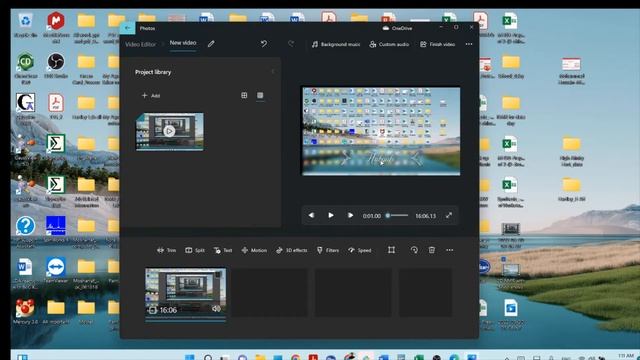Select the clip thumbnail in Project library
Viewport: 640px width, 360px height.
point(170,131)
